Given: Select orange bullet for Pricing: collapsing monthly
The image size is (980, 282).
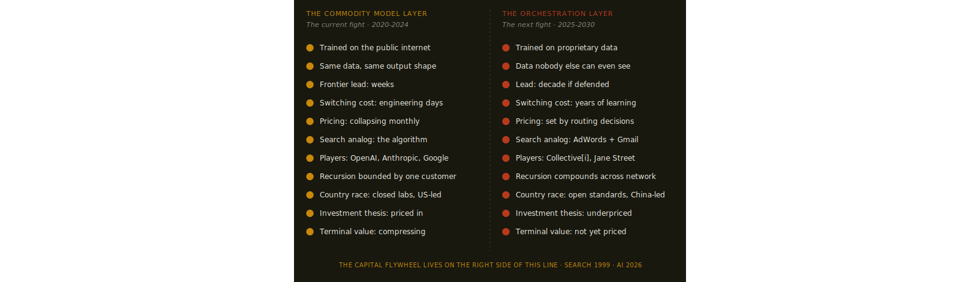Looking at the screenshot, I should (310, 121).
